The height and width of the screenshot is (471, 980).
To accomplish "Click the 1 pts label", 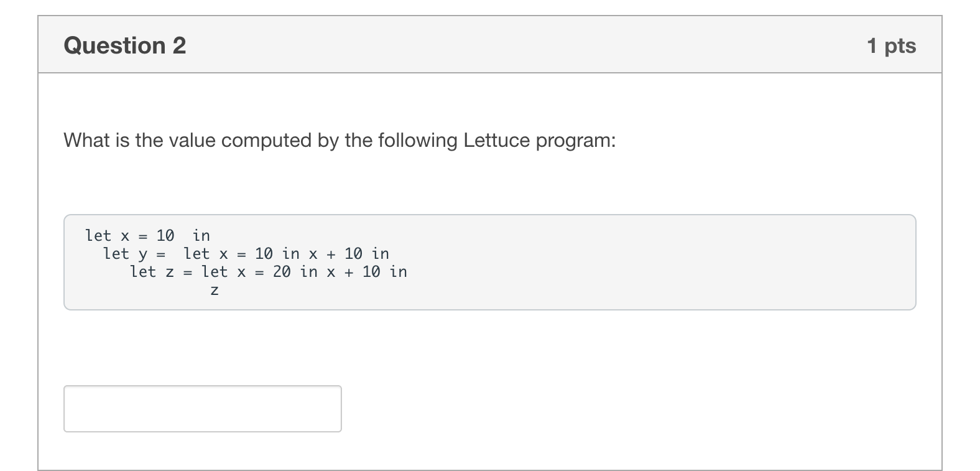I will click(892, 44).
